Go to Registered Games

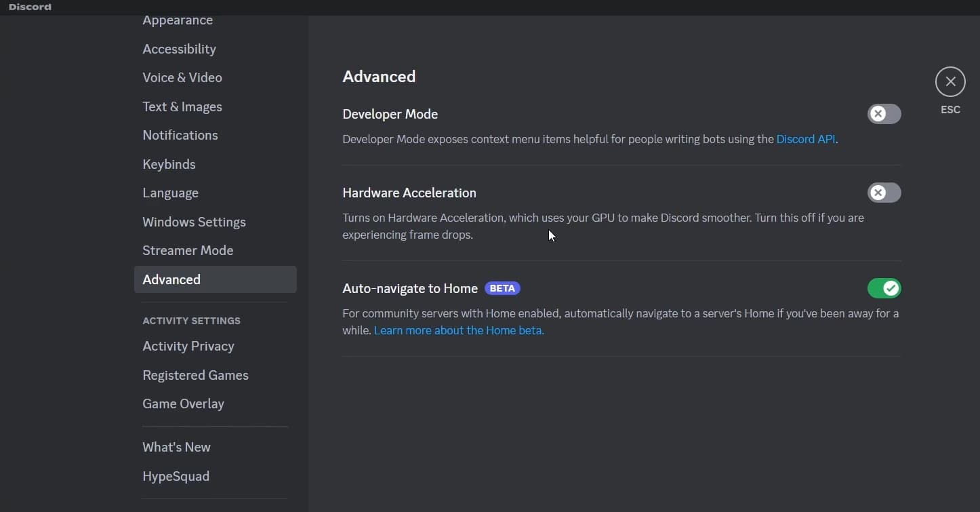[195, 375]
